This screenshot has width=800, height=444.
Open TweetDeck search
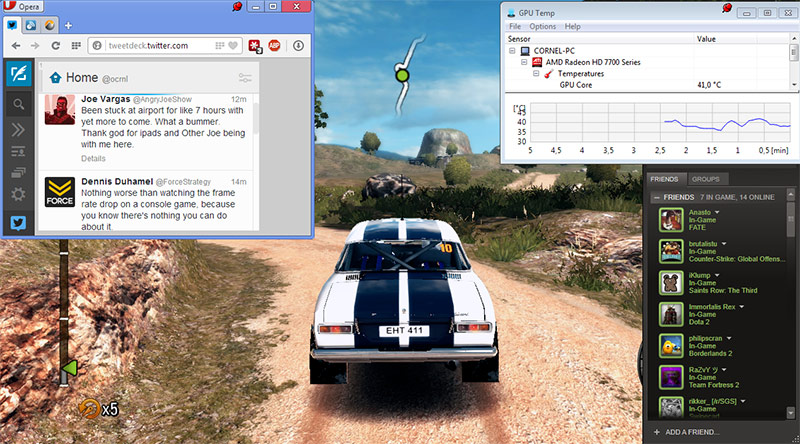pyautogui.click(x=18, y=105)
